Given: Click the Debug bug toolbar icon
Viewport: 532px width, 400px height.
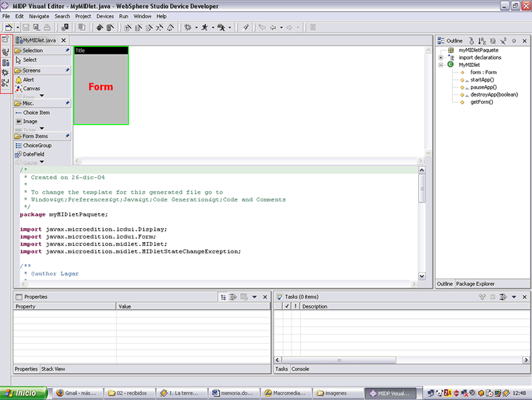Looking at the screenshot, I should 188,27.
